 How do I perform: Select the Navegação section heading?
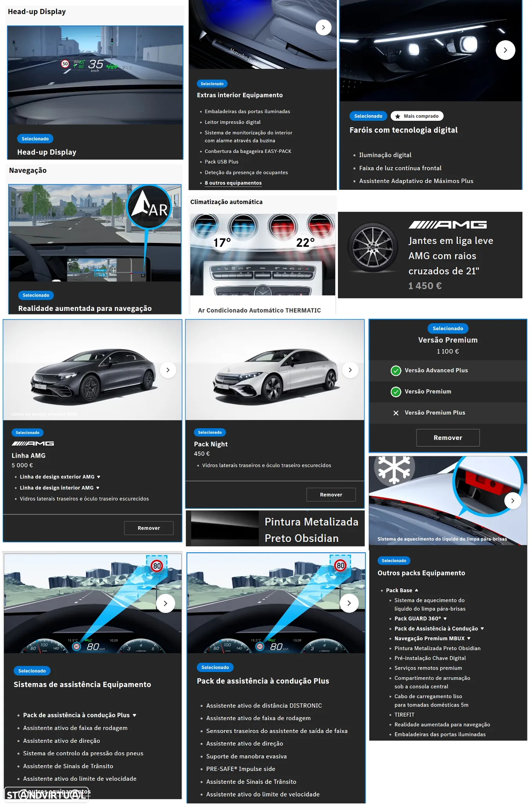[28, 171]
